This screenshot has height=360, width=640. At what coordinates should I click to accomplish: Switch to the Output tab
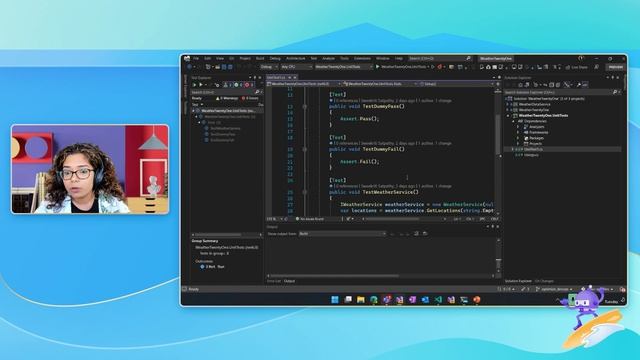point(289,281)
